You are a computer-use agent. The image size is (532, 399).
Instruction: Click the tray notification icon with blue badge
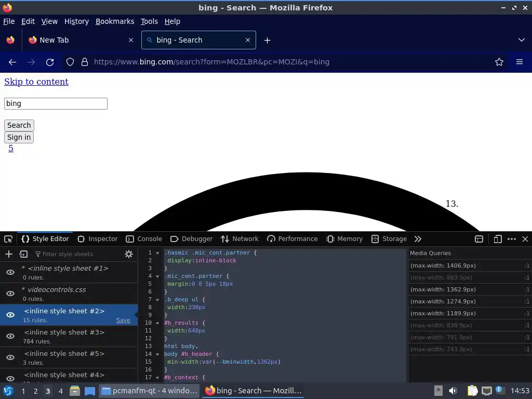500,390
